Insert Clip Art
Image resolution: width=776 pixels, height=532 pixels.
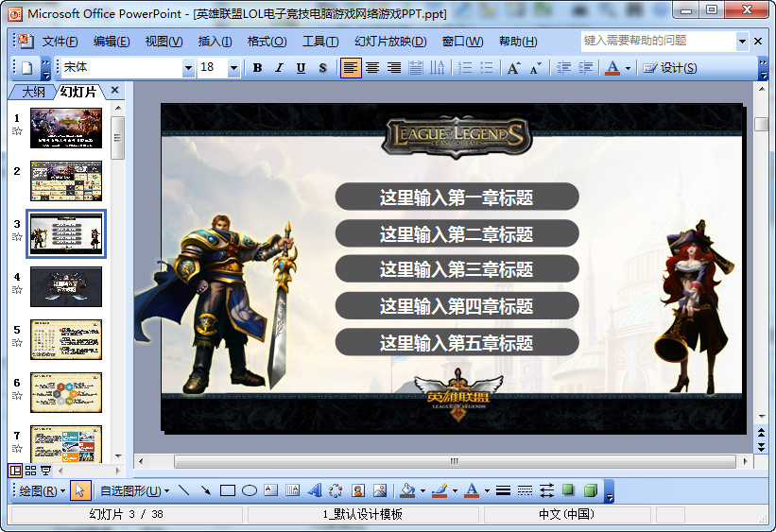pyautogui.click(x=358, y=490)
